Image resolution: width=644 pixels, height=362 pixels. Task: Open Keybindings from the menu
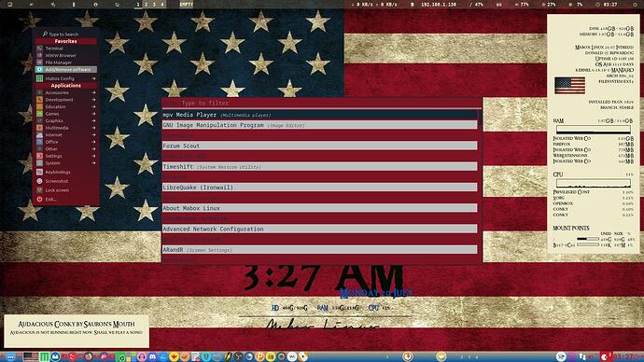65,172
